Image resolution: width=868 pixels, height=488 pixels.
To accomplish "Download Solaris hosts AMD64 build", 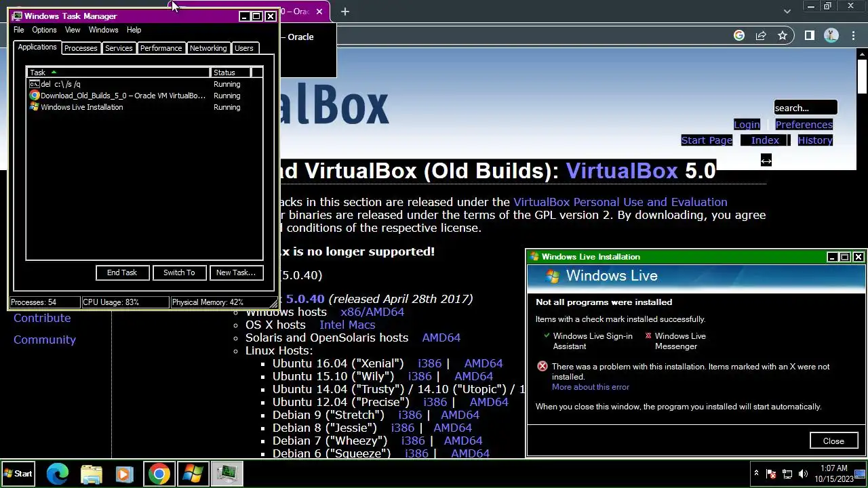I will tap(441, 338).
